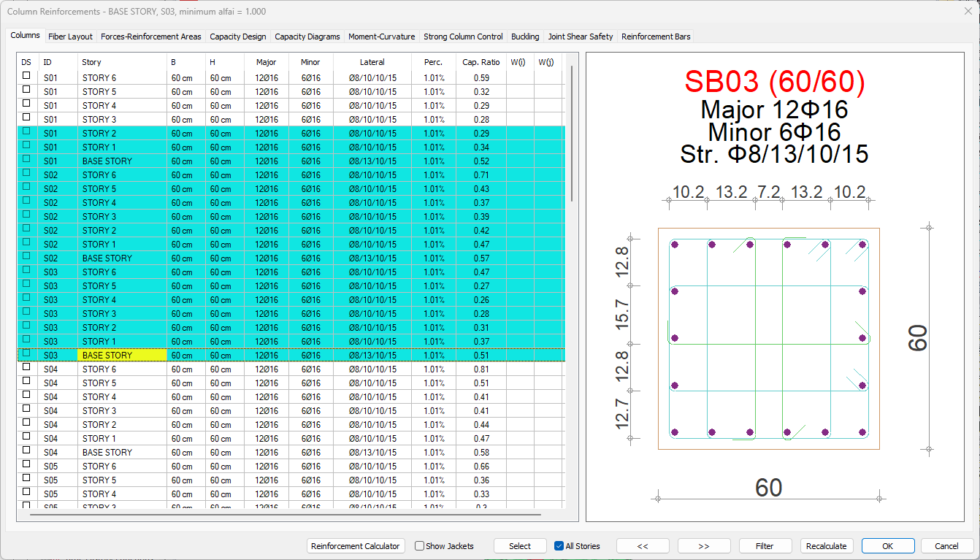
Task: Close the Column Reinforcements dialog
Action: tap(968, 11)
